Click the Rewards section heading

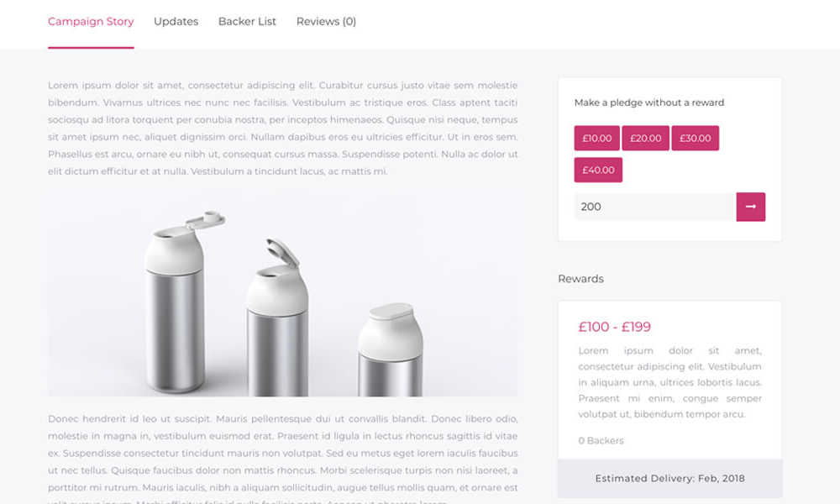(x=580, y=279)
